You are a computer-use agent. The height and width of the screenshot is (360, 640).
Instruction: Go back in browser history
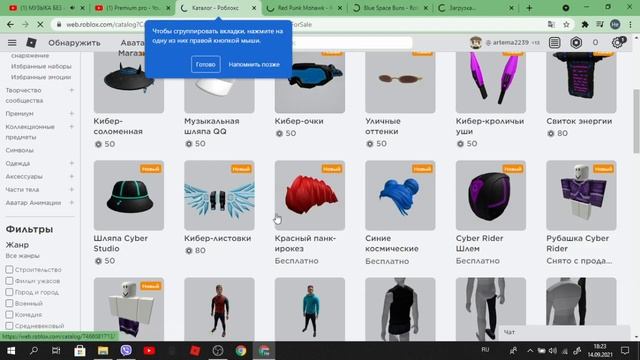click(11, 24)
